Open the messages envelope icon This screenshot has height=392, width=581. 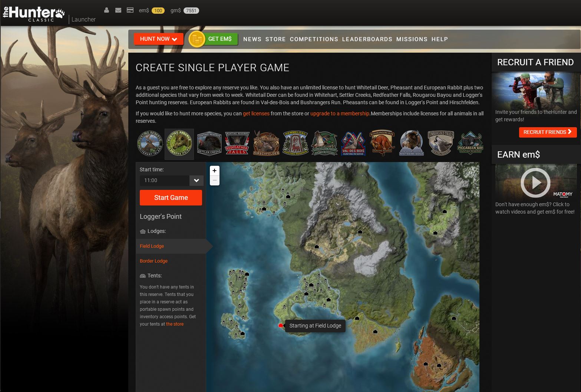click(x=118, y=10)
